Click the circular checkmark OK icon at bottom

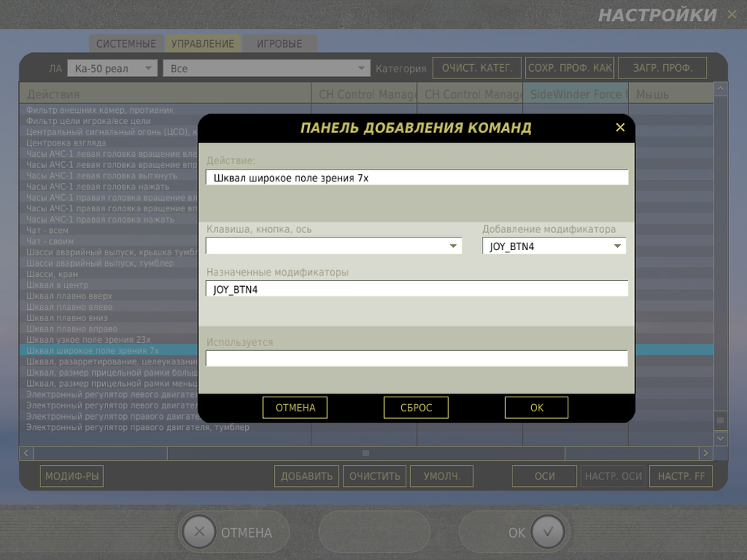(548, 532)
